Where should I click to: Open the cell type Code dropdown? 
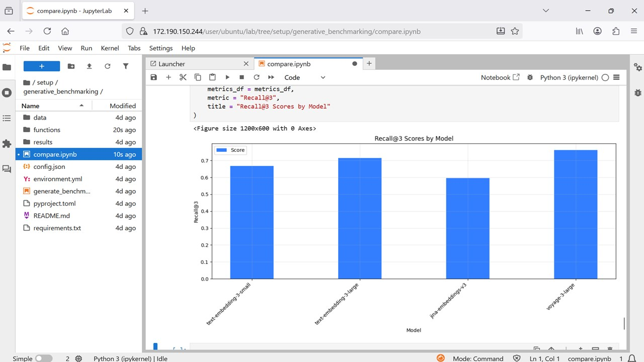(305, 77)
